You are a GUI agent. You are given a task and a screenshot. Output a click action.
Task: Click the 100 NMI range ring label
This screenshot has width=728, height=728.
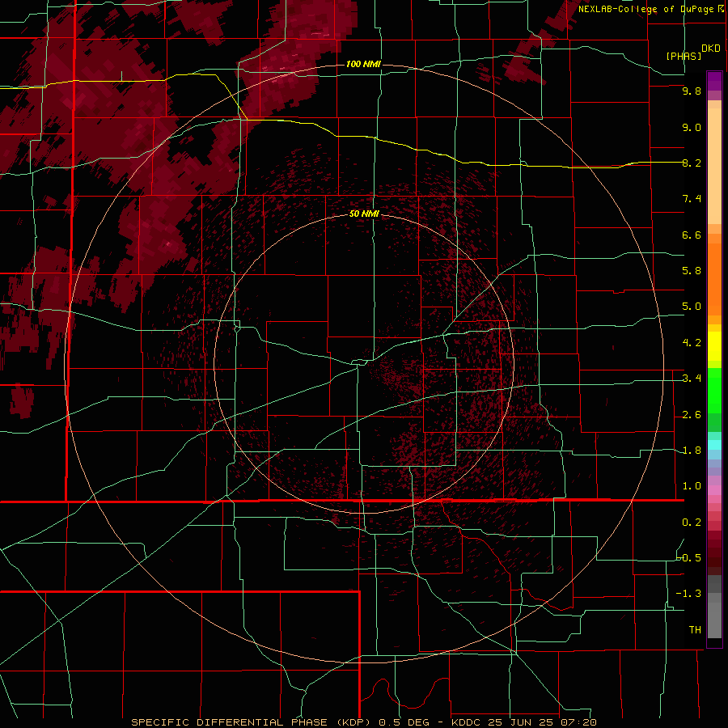tap(363, 64)
